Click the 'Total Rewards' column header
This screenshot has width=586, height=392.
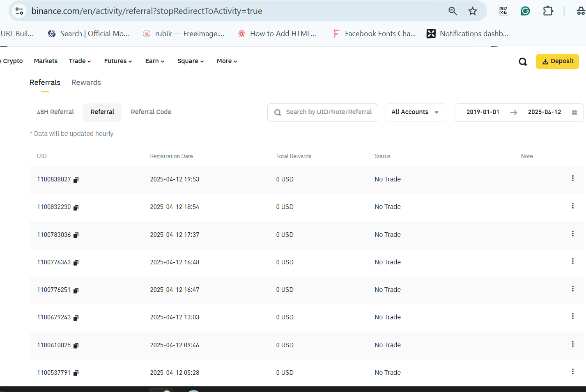[x=294, y=156]
